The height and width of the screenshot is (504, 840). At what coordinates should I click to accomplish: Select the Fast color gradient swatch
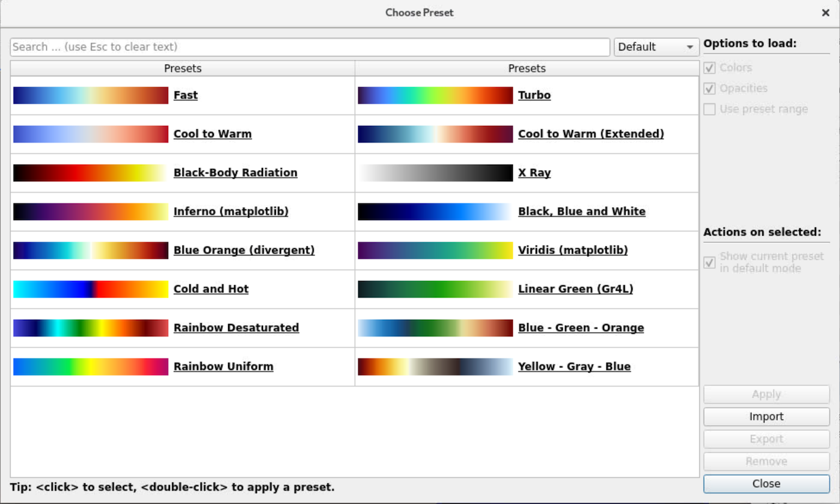click(x=90, y=95)
